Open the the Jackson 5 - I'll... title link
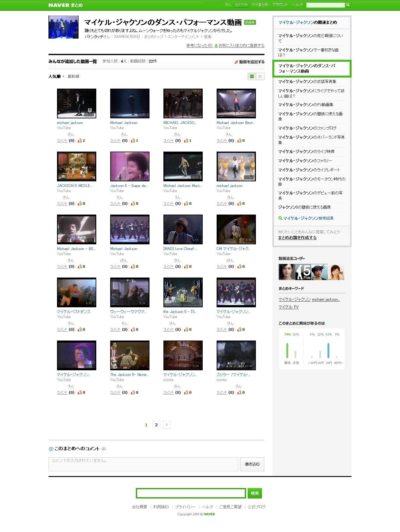 point(180,312)
